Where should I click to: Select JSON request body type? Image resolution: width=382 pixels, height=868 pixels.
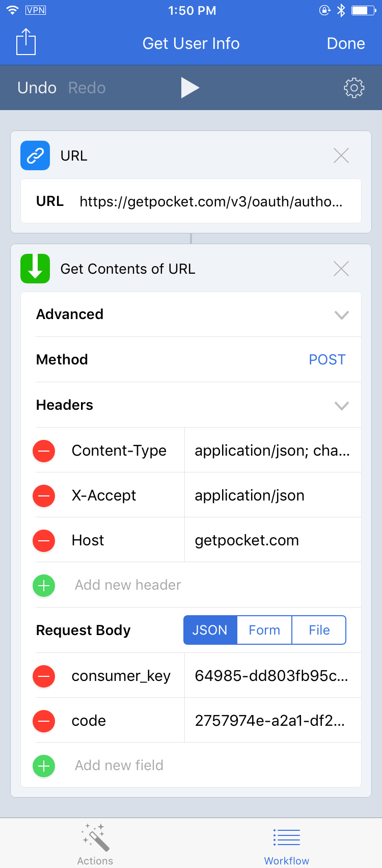point(210,630)
